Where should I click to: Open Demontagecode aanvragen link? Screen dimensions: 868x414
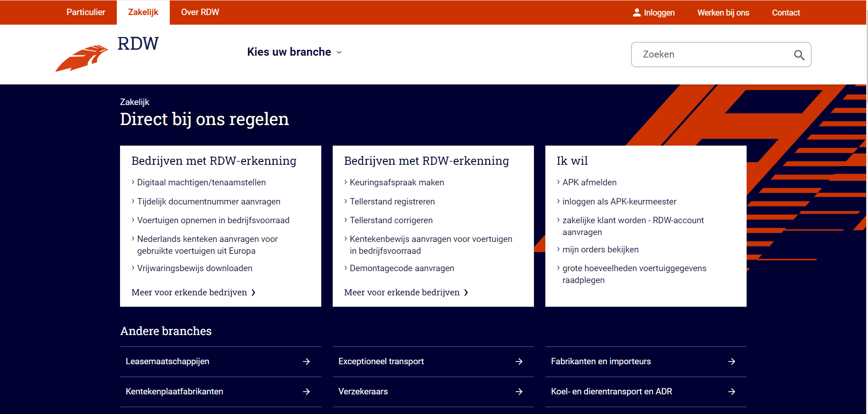402,268
